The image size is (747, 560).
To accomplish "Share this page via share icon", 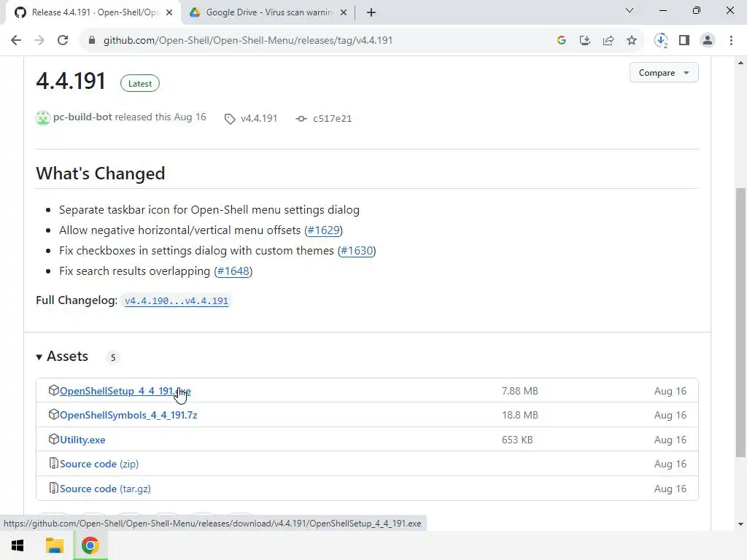I will point(608,41).
